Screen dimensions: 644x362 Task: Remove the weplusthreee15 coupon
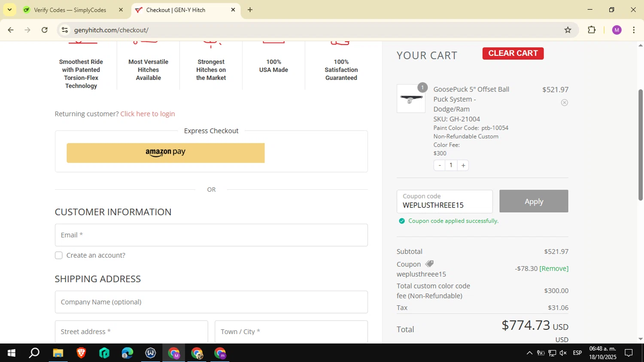554,268
